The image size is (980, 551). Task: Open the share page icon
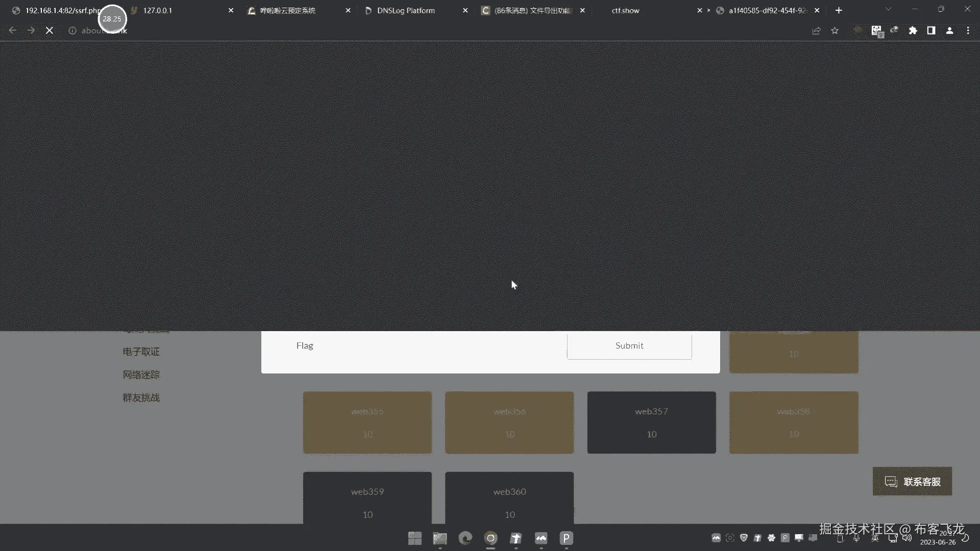(816, 31)
